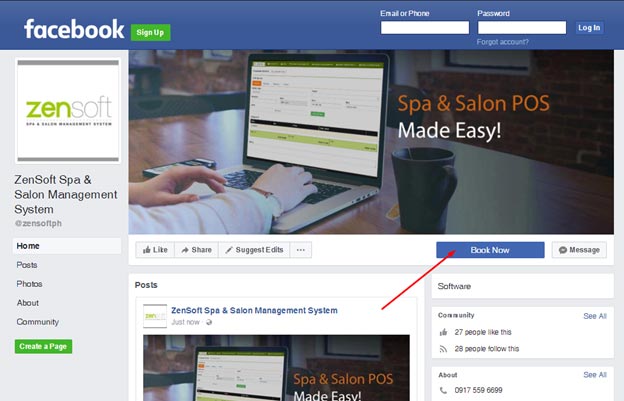
Task: Click the Facebook logo
Action: tap(74, 29)
